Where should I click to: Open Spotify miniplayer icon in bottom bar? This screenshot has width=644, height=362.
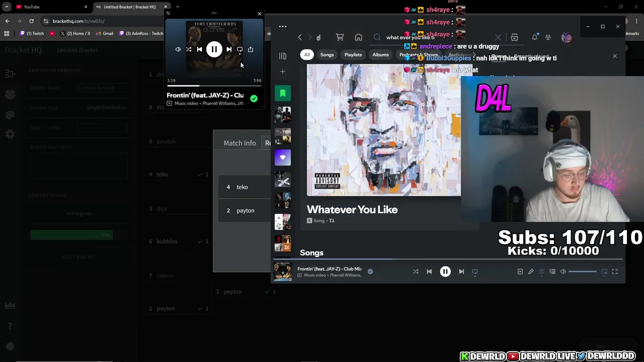click(x=604, y=271)
